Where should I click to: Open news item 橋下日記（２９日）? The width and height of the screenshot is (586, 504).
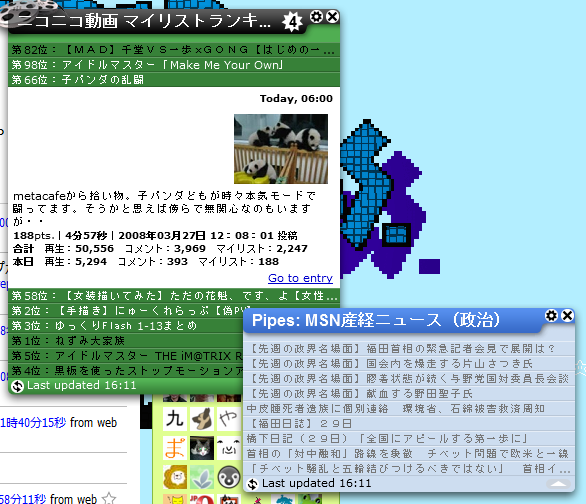click(409, 438)
